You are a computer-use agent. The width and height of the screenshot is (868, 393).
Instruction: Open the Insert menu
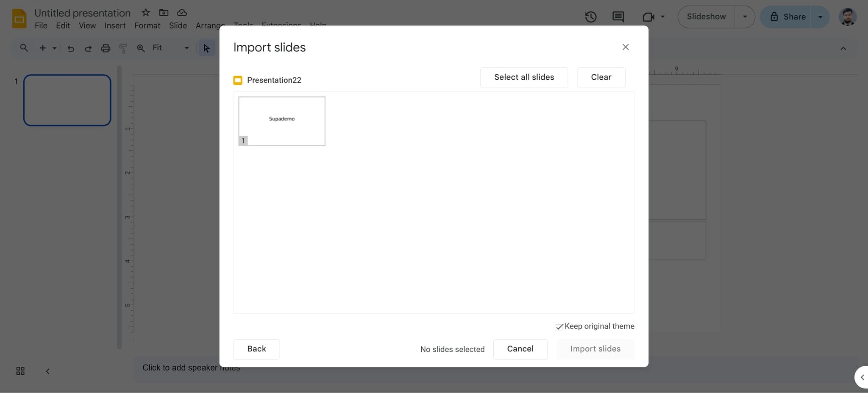[x=114, y=25]
